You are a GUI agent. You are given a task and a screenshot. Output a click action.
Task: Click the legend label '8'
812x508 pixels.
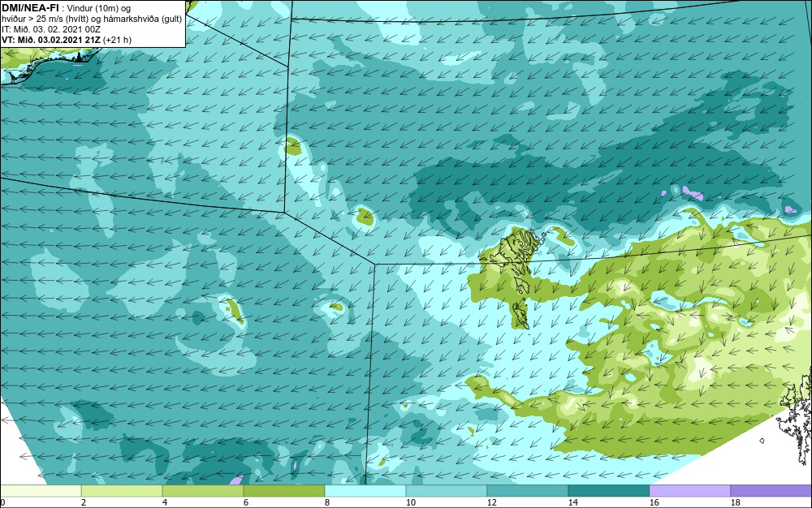(326, 502)
